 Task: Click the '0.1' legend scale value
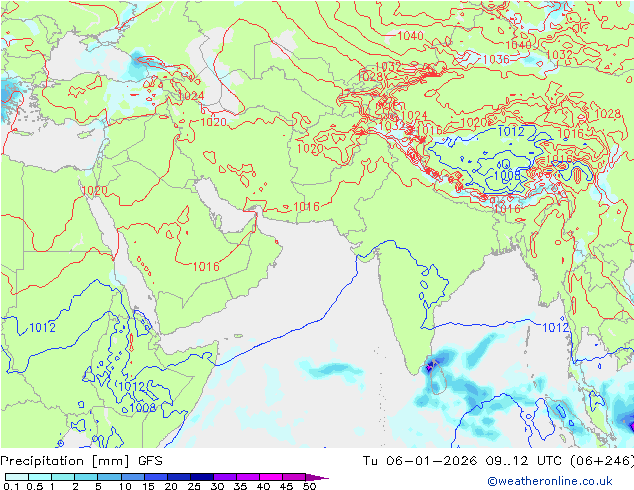pos(11,486)
